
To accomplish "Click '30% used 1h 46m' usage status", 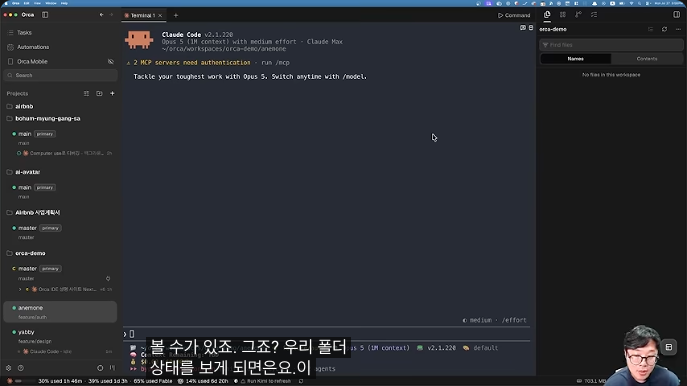I will click(x=60, y=381).
